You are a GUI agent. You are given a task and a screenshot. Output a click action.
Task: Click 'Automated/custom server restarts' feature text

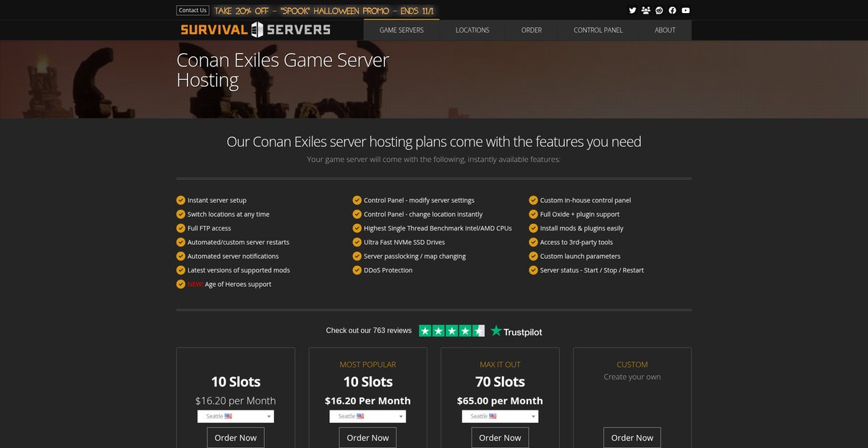(x=238, y=243)
